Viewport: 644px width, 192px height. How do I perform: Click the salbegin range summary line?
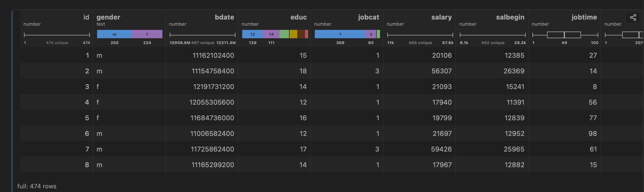coord(493,35)
